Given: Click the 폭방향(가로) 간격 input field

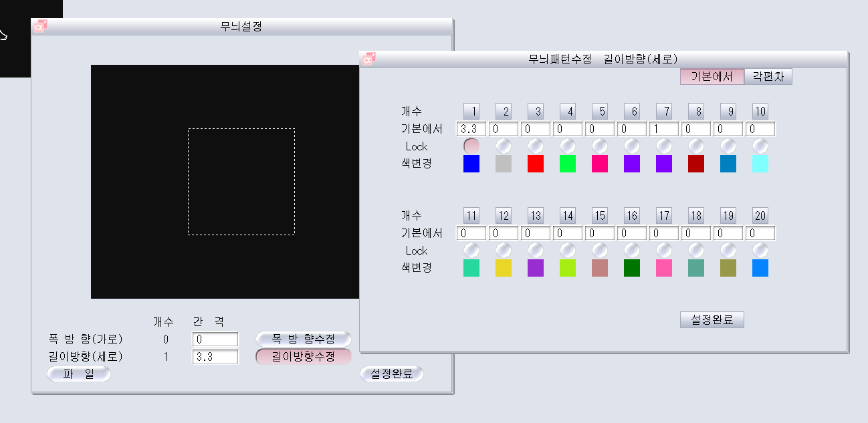Looking at the screenshot, I should click(x=215, y=339).
